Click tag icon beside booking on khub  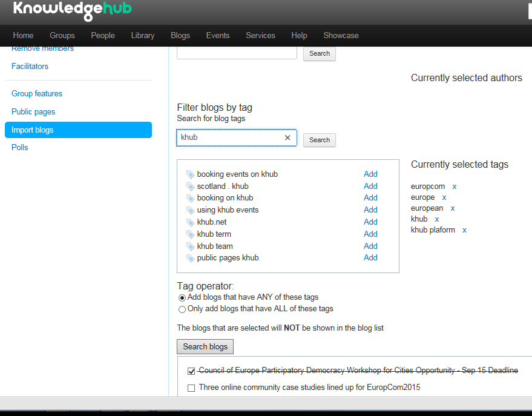(190, 198)
